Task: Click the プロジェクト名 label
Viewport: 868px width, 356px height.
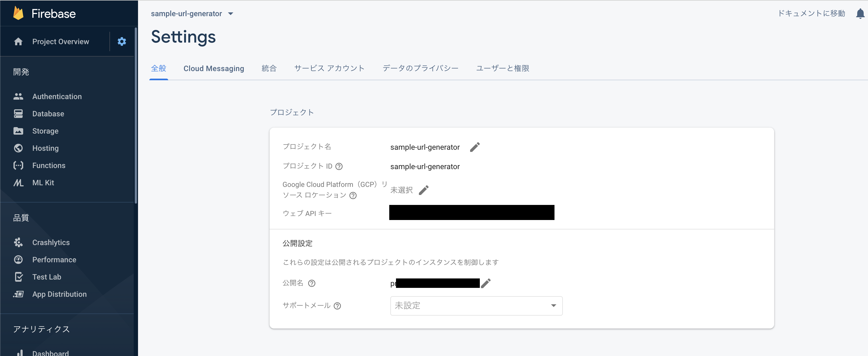Action: [307, 146]
